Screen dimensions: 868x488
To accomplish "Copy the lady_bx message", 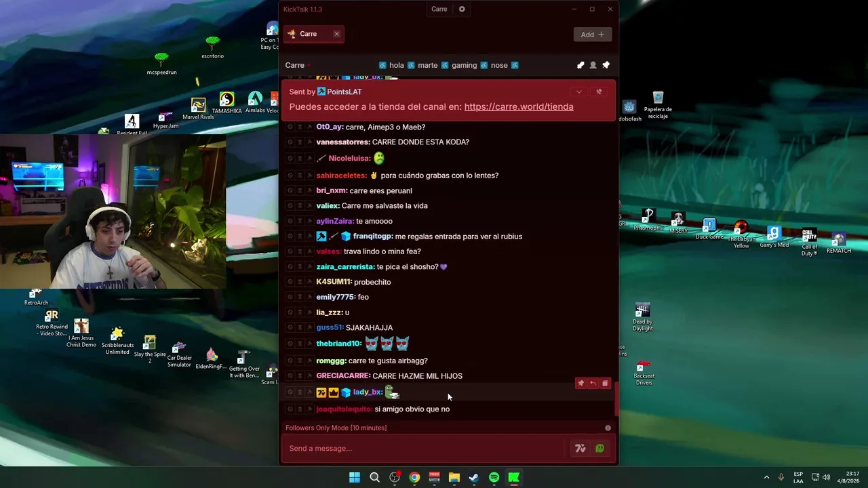I will (x=606, y=384).
